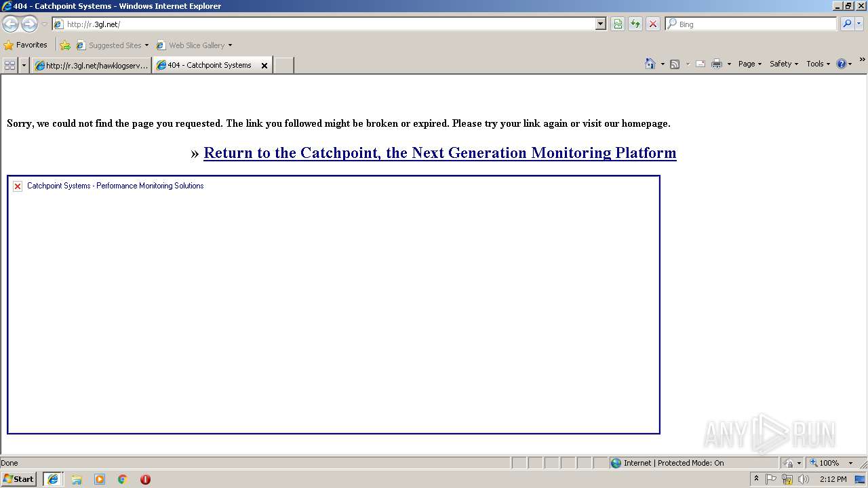Click the search magnifier button

pos(847,24)
